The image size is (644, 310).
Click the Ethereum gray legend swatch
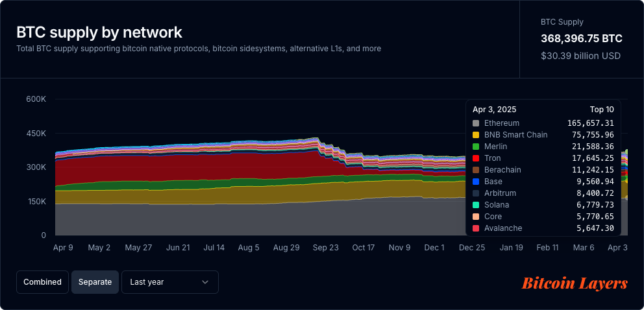pyautogui.click(x=476, y=123)
